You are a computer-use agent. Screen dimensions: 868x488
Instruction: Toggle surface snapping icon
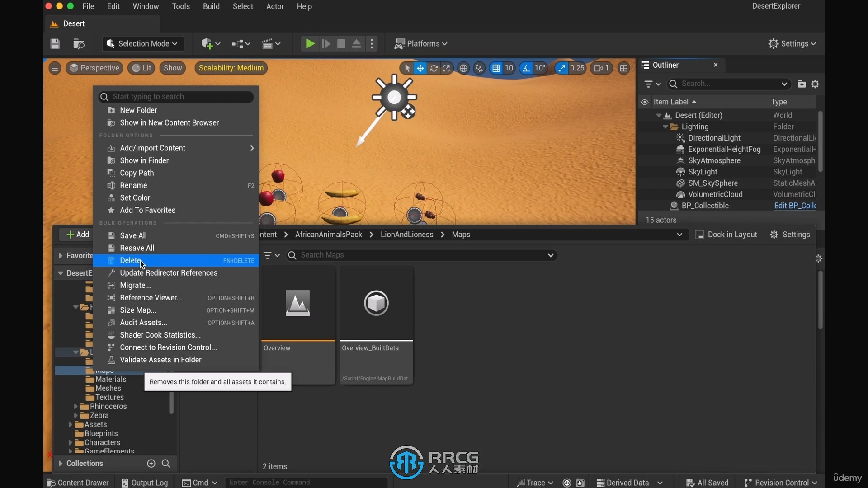pos(479,68)
